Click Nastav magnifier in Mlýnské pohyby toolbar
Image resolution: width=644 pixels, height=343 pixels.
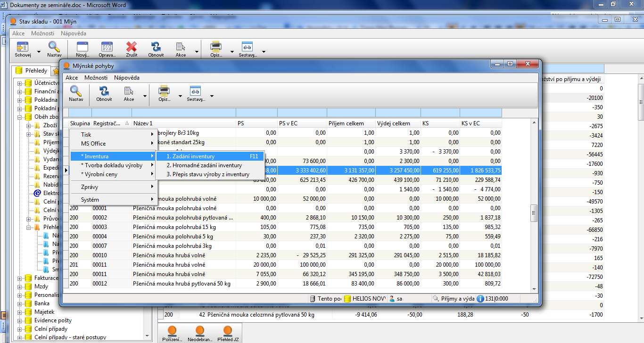[76, 91]
